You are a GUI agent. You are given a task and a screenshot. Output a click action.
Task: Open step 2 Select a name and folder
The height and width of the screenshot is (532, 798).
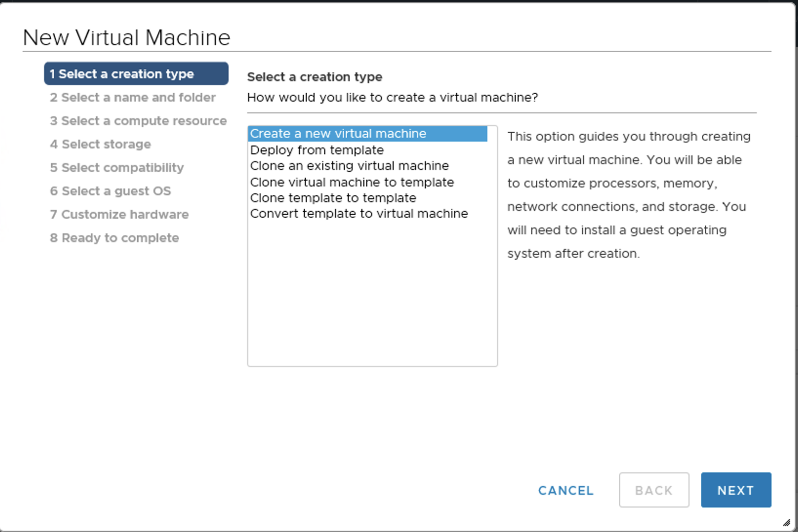pos(133,97)
